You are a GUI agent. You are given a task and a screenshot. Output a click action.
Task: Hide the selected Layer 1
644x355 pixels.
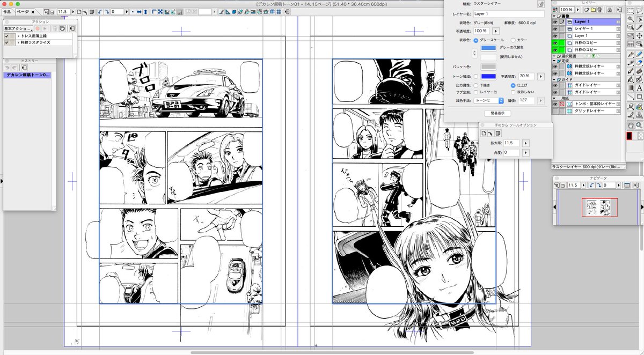[555, 21]
